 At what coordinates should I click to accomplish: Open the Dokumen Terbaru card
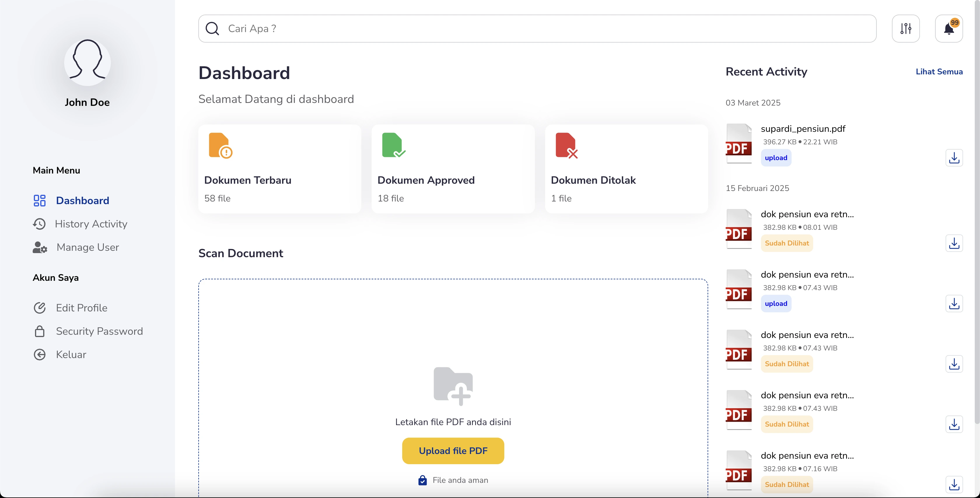pos(280,169)
